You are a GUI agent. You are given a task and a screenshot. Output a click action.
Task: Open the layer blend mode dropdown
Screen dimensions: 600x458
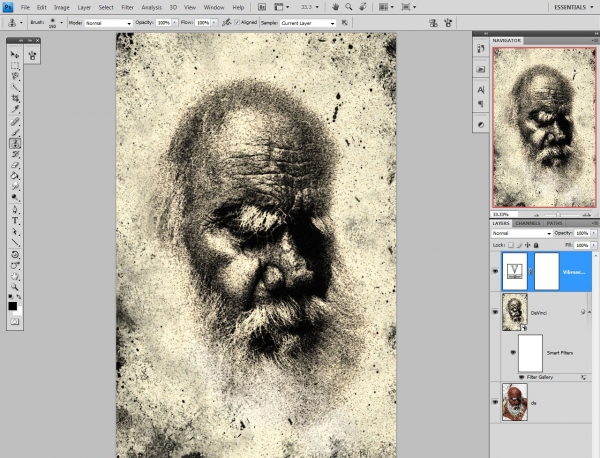point(522,233)
